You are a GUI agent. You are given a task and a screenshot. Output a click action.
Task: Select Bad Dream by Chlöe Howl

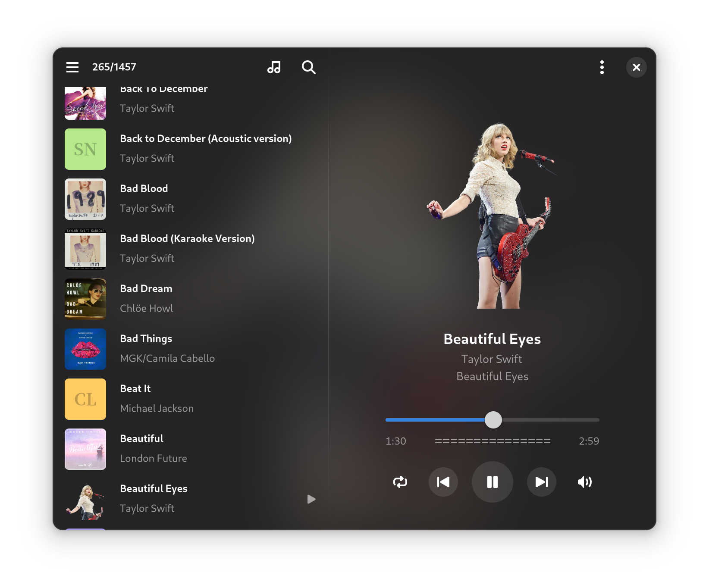191,299
